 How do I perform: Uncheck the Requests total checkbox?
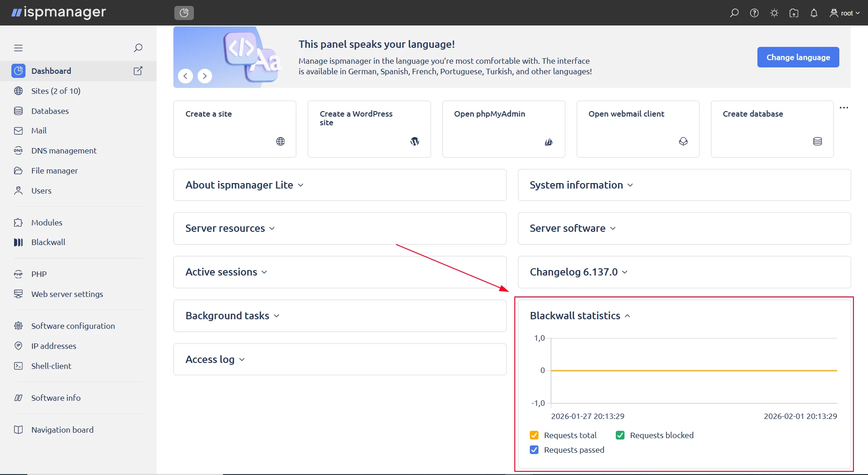534,435
